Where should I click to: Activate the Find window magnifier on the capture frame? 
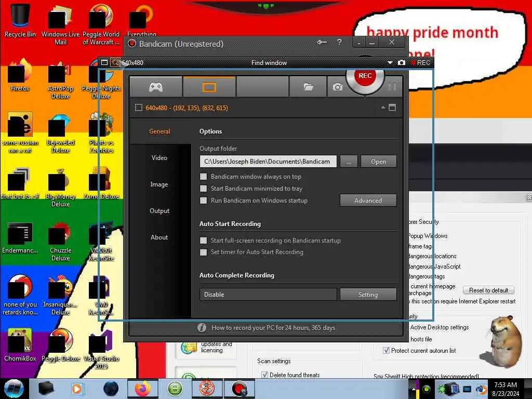point(115,63)
